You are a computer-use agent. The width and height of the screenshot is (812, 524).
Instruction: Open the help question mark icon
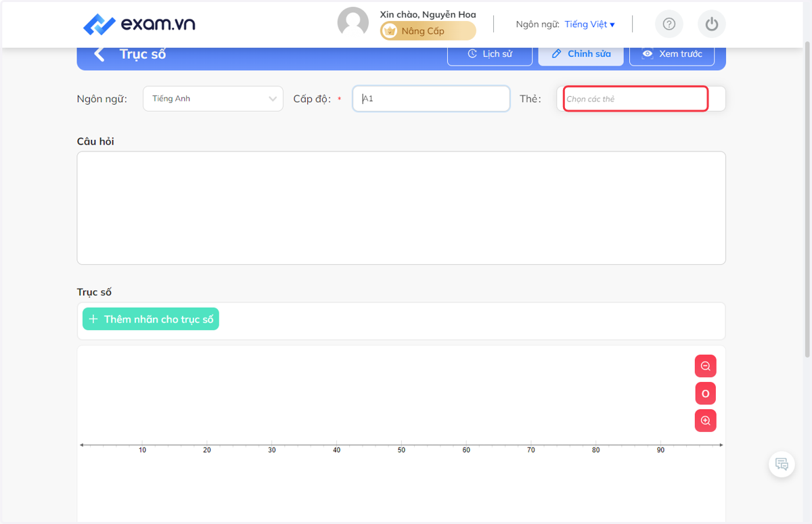(x=669, y=24)
